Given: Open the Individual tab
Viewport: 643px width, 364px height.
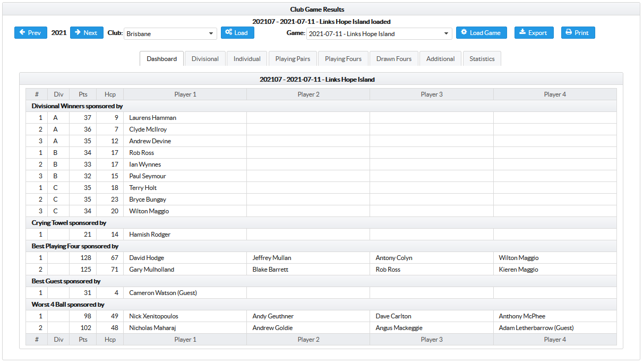Looking at the screenshot, I should pyautogui.click(x=247, y=59).
